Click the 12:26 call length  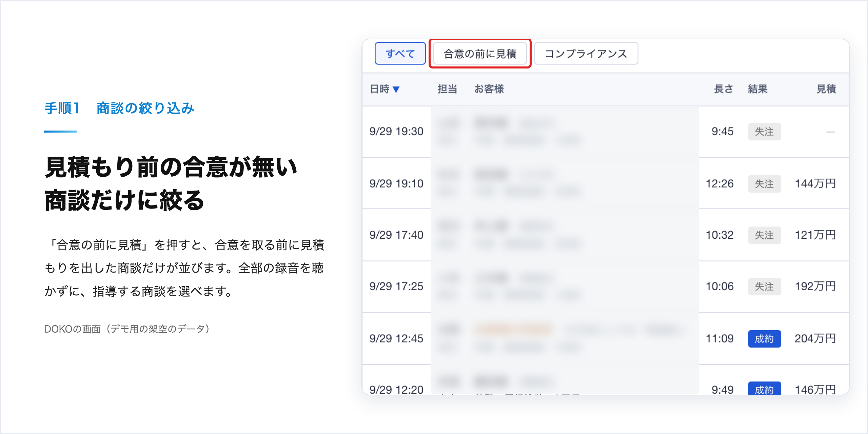coord(719,184)
